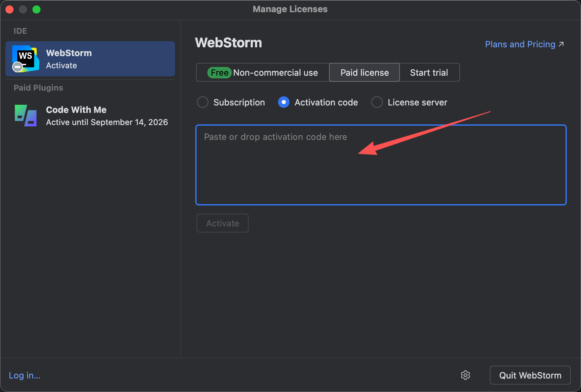Click the WebStorm heading in the right panel
The width and height of the screenshot is (581, 392).
(x=229, y=43)
